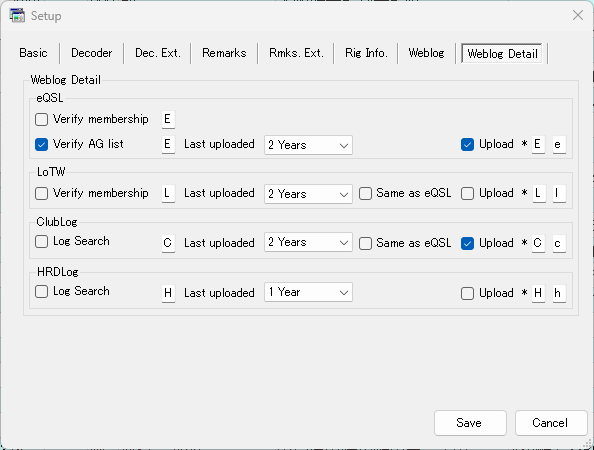This screenshot has width=594, height=450.
Task: Expand LoTW Last uploaded period dropdown
Action: [x=308, y=194]
